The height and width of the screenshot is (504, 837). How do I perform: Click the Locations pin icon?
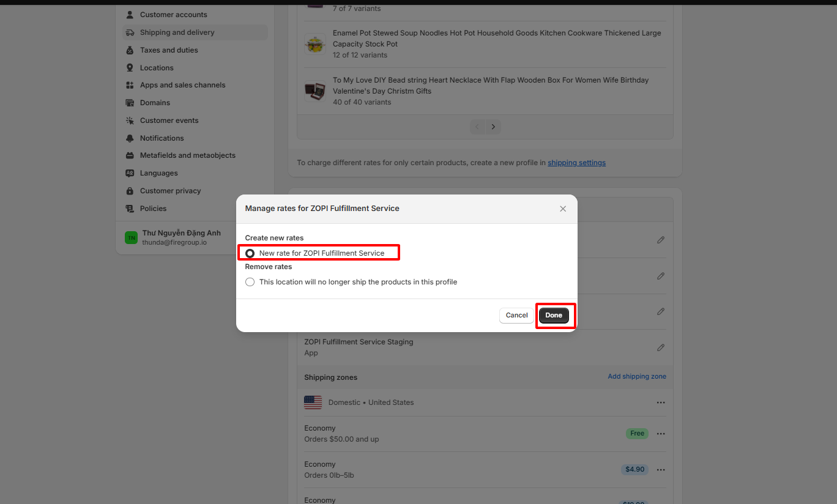click(130, 68)
